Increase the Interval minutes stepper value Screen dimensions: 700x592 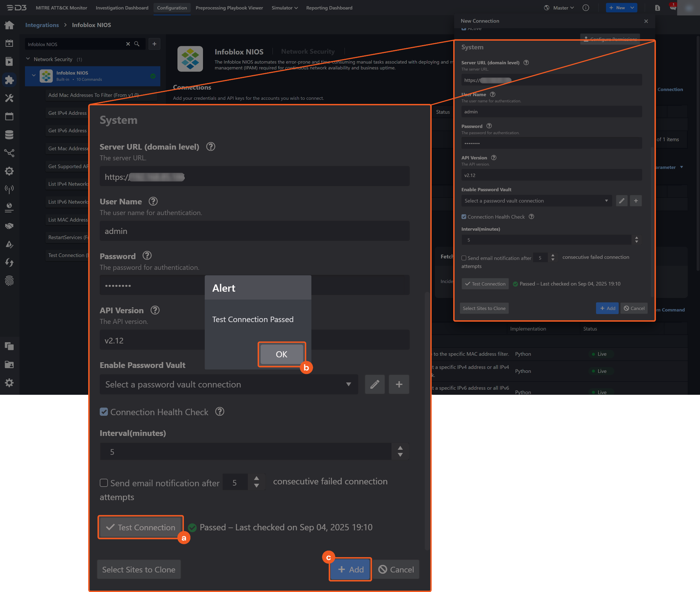400,448
